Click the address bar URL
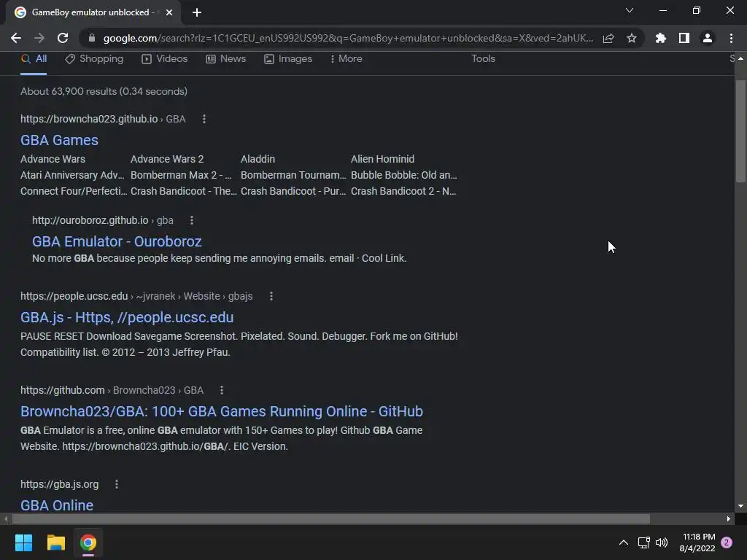Screen dimensions: 747x560 (348, 38)
